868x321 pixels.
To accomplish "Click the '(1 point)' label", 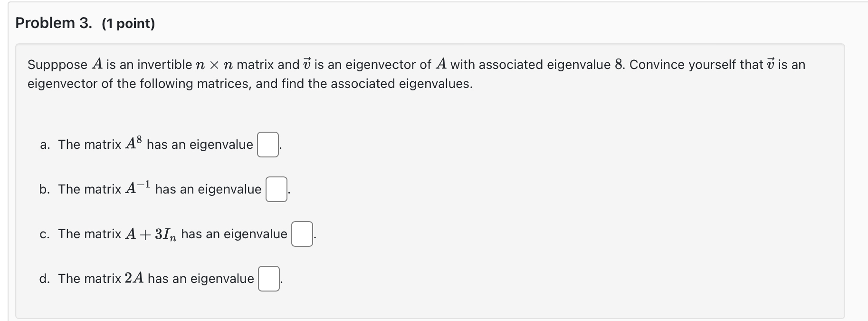I will click(x=128, y=23).
